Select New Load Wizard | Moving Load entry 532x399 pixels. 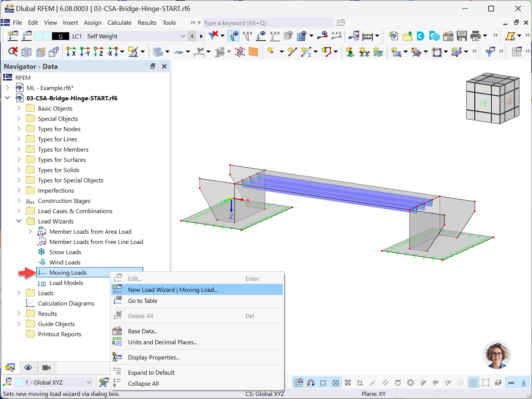197,290
